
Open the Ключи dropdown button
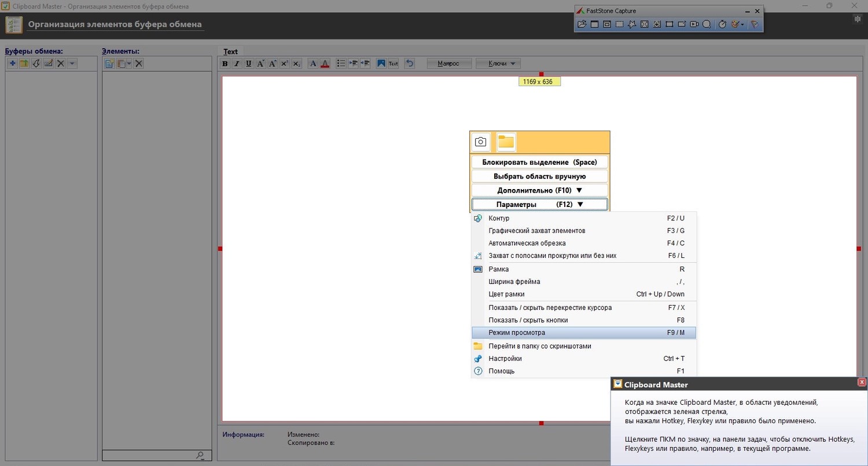(x=498, y=64)
